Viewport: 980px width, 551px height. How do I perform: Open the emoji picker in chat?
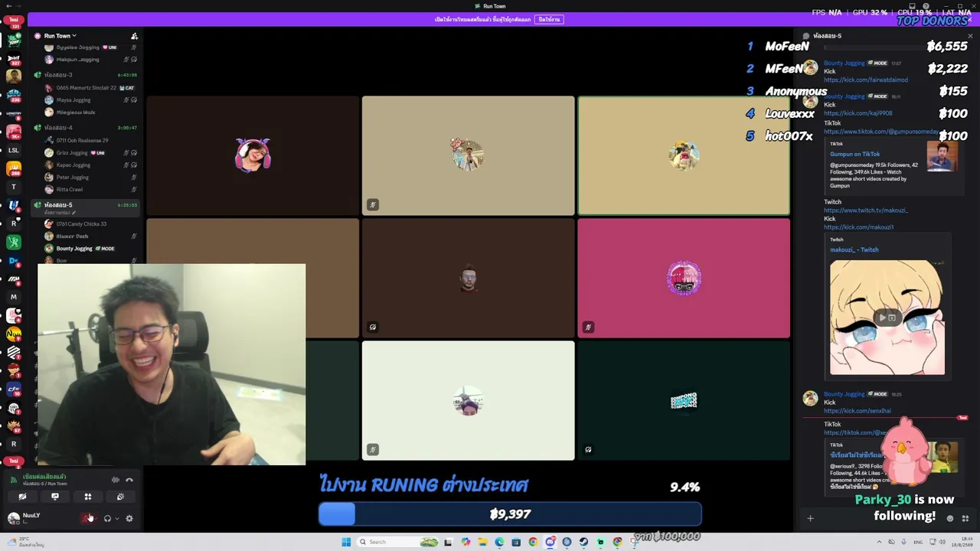tap(950, 518)
